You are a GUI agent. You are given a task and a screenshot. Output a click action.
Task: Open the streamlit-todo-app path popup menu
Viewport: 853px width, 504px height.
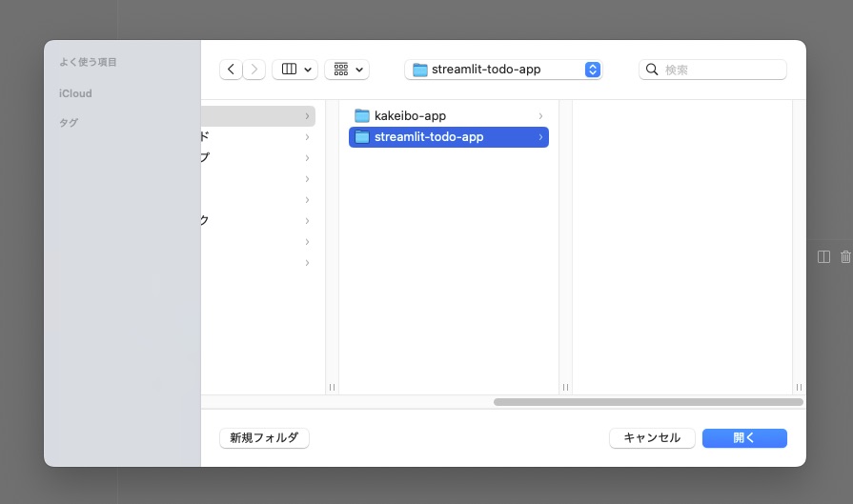pyautogui.click(x=503, y=70)
